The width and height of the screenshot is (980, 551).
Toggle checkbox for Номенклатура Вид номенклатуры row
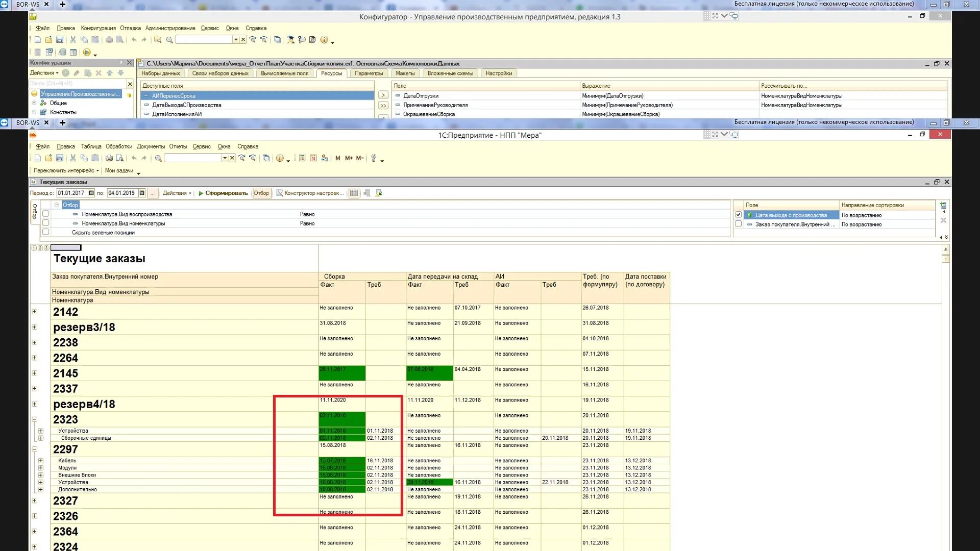[45, 222]
